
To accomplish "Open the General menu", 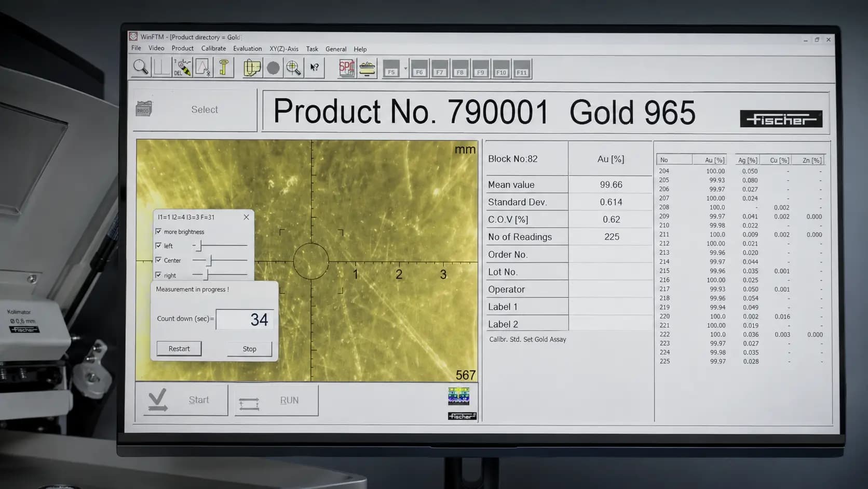I will [x=336, y=49].
